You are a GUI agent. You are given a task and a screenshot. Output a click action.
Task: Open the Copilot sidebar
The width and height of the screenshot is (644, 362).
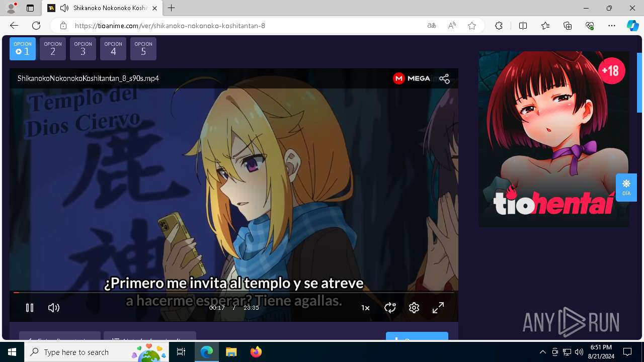[x=632, y=26]
